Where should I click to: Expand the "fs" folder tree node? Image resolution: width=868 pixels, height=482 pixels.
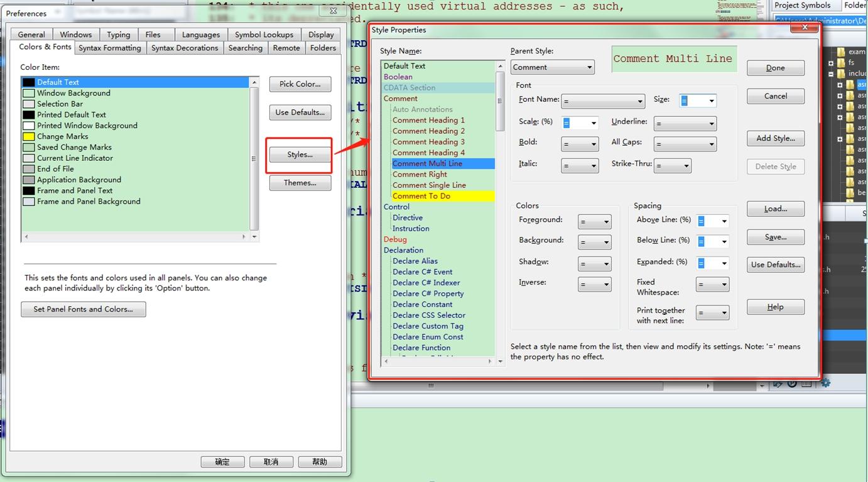831,63
